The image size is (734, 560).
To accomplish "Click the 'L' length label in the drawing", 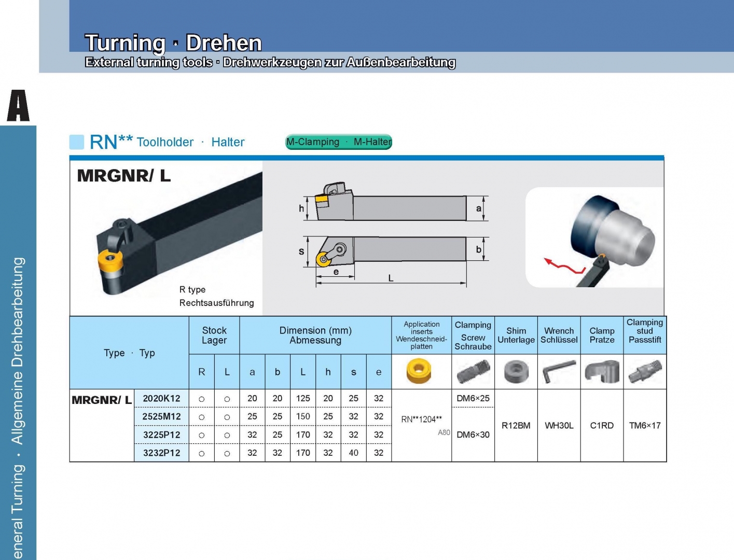I will (x=391, y=278).
